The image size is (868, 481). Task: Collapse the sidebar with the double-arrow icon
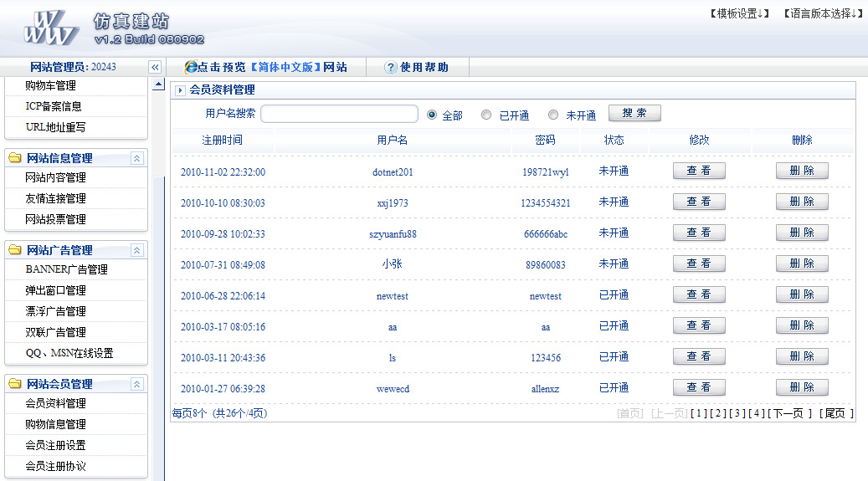155,67
